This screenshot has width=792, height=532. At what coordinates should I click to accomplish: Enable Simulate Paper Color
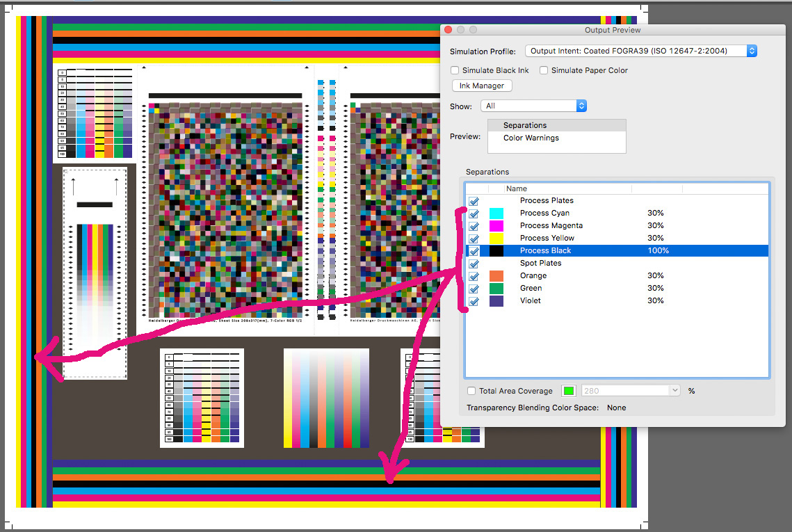543,70
